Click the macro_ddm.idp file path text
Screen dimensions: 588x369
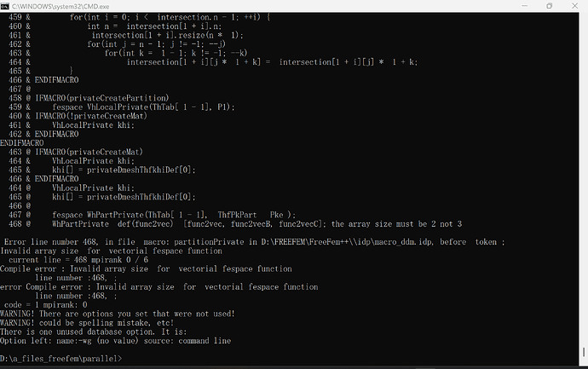347,242
